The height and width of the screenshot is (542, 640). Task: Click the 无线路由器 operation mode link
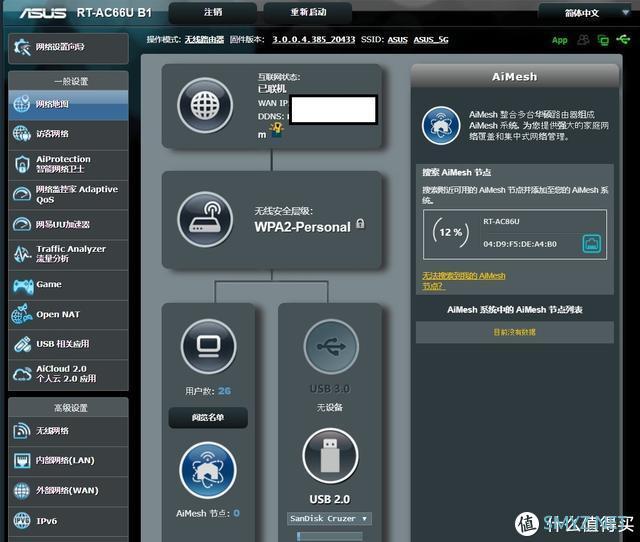click(204, 40)
